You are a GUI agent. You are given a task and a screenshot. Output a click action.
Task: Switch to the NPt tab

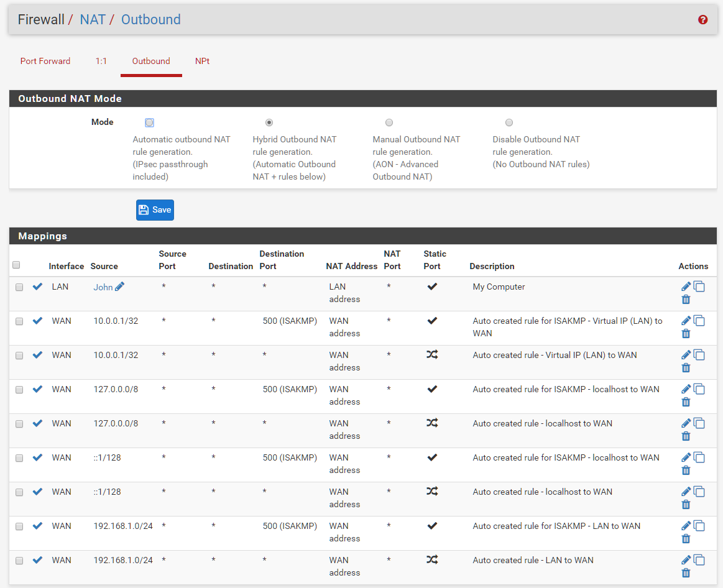click(x=202, y=61)
